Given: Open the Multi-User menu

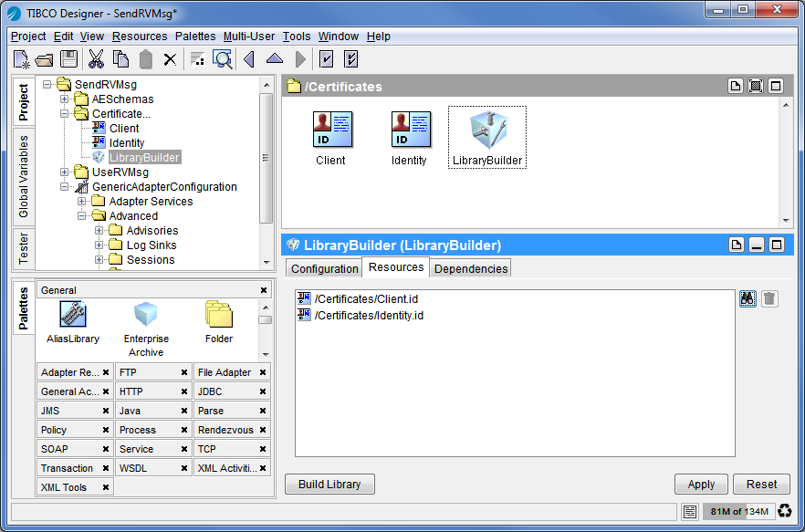Looking at the screenshot, I should [249, 37].
